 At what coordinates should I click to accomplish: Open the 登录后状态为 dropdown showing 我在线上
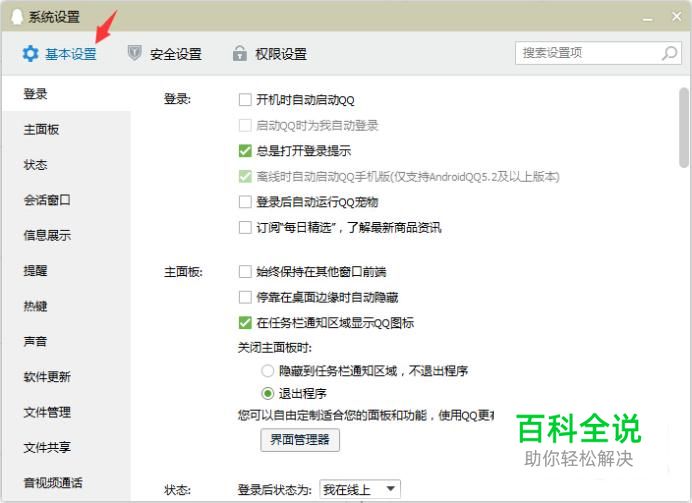[360, 489]
